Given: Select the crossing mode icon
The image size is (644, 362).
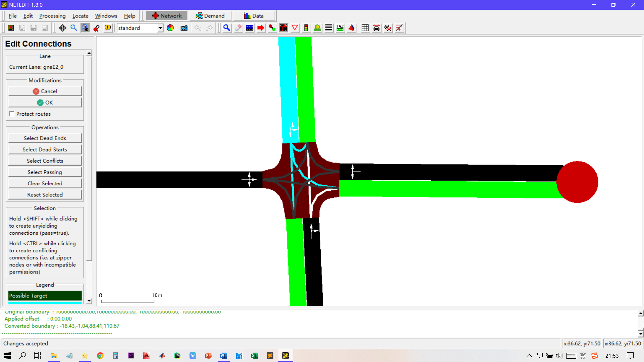Looking at the screenshot, I should click(x=329, y=28).
